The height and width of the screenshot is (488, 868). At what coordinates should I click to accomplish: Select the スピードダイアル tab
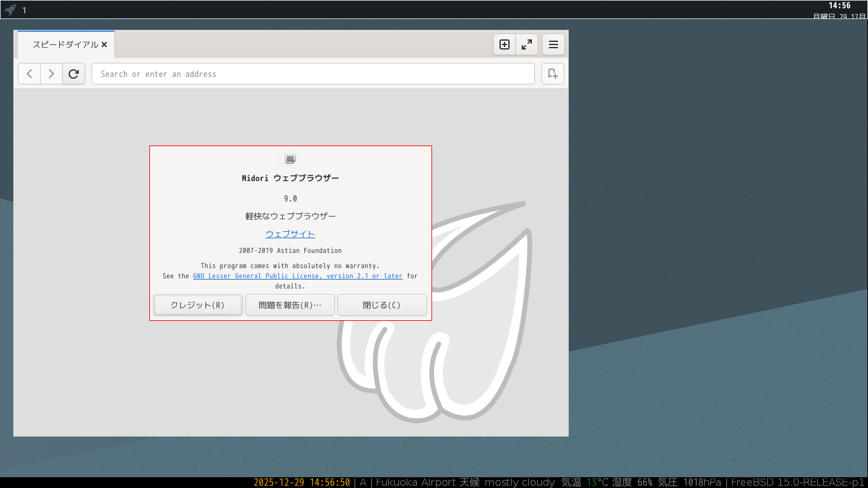coord(65,44)
